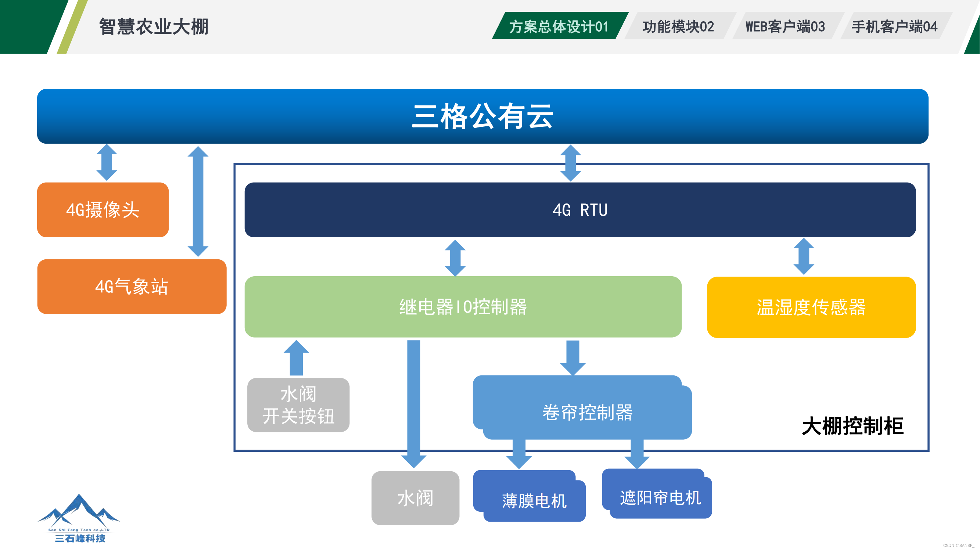This screenshot has width=980, height=551.
Task: Click the yellow 温湿度传感器 box
Action: 811,307
